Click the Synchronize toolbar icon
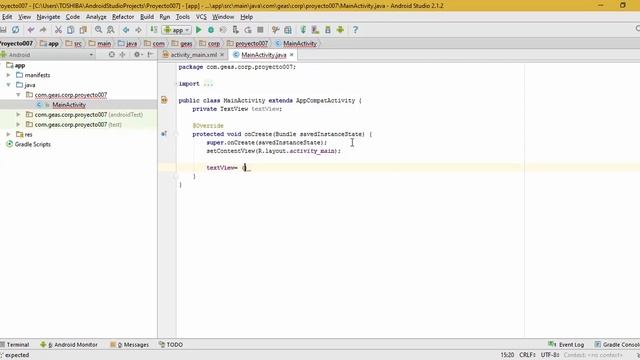Image resolution: width=640 pixels, height=360 pixels. 16,30
